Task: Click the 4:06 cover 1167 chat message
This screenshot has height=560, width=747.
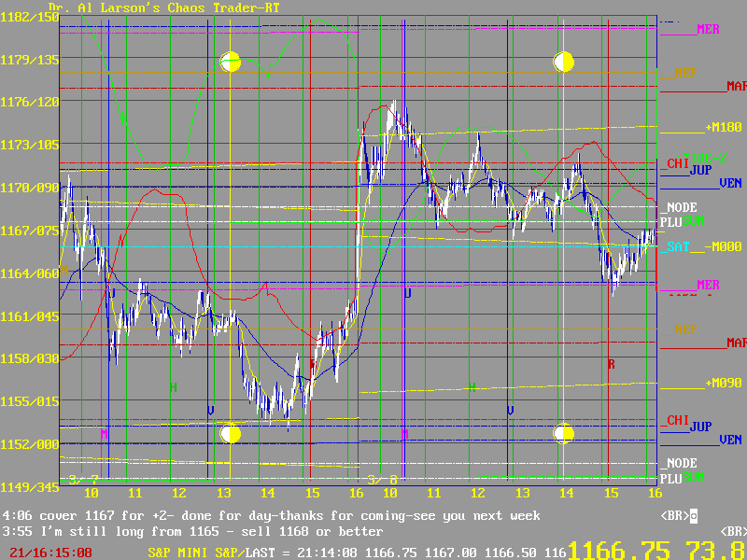Action: point(271,516)
